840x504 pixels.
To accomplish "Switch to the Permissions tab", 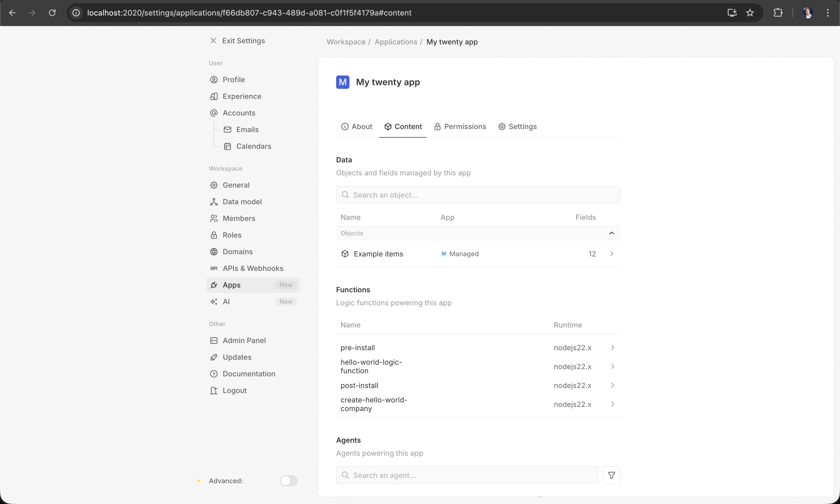I will (x=460, y=126).
